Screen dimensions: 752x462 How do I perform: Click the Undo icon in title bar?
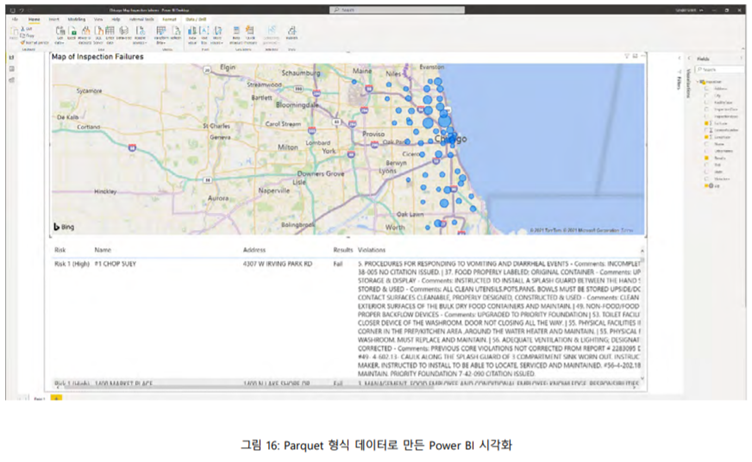click(22, 10)
